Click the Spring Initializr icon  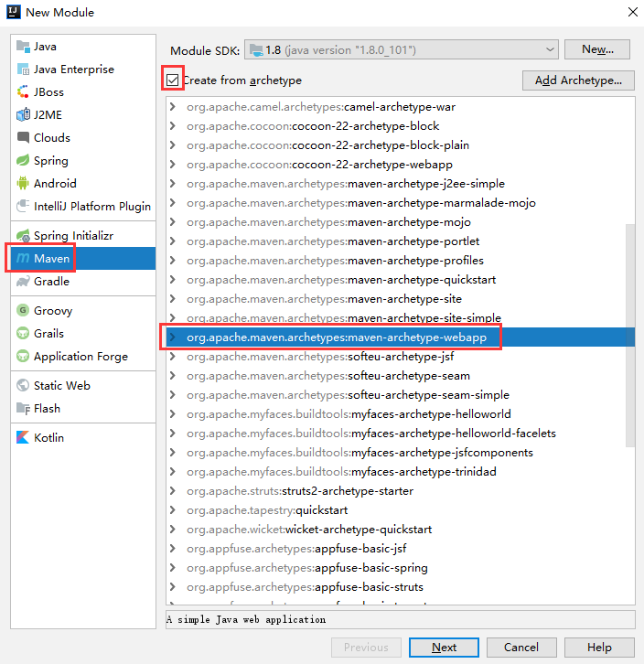point(23,235)
